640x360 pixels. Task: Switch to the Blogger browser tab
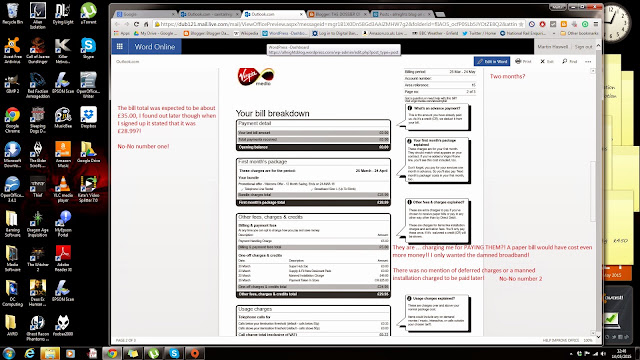pyautogui.click(x=338, y=14)
